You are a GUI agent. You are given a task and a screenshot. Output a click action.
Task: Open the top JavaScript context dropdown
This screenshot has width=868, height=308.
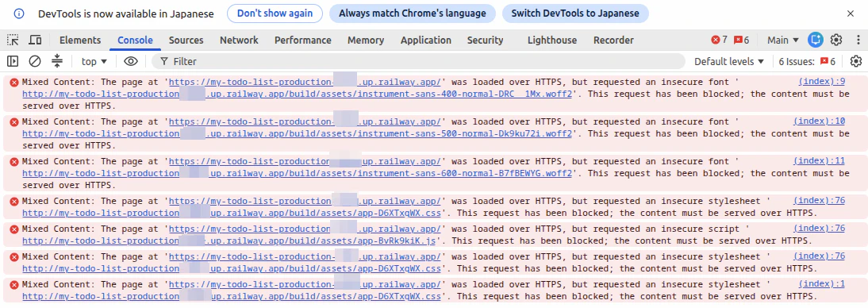(x=94, y=61)
